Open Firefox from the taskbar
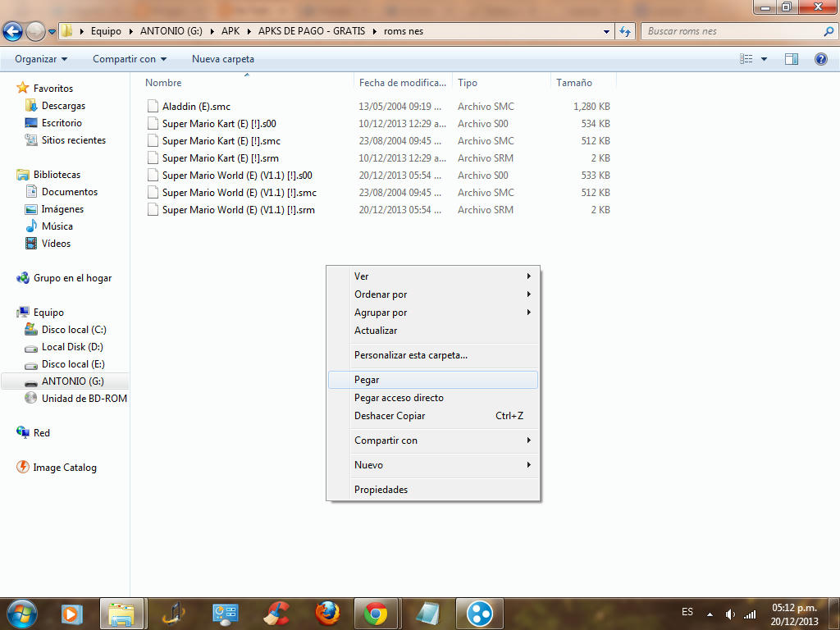The image size is (840, 630). tap(327, 613)
